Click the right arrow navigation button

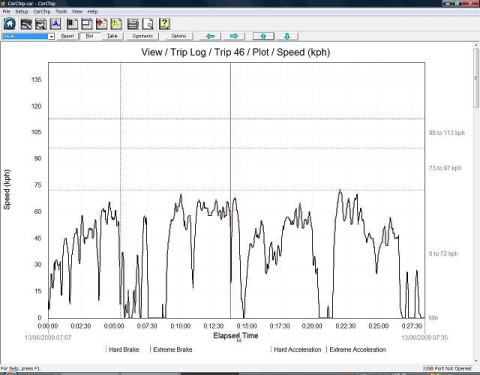coord(234,36)
